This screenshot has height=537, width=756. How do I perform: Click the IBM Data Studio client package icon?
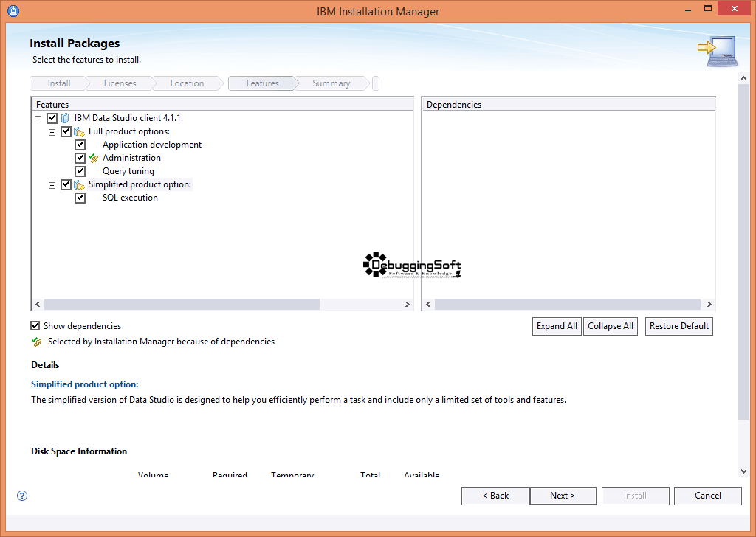pyautogui.click(x=65, y=118)
